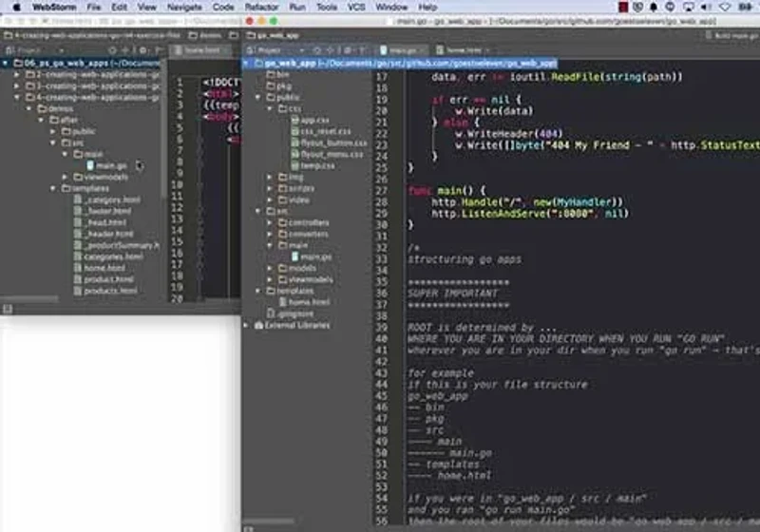
Task: Open the Code menu
Action: [223, 7]
